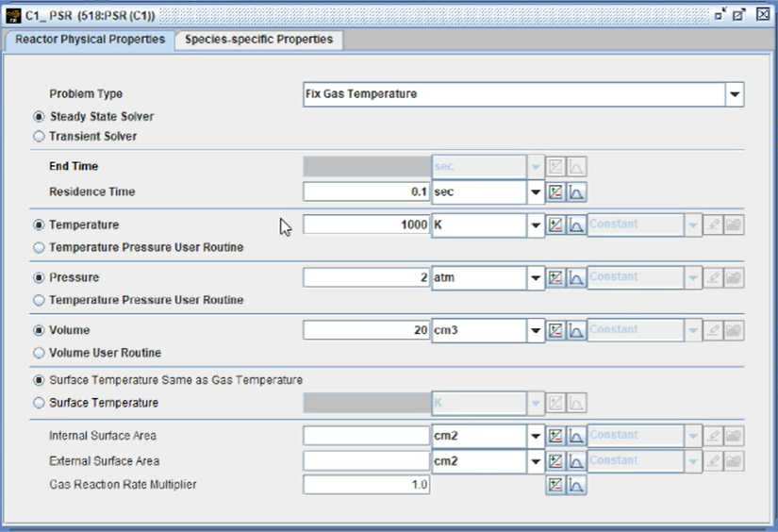
Task: Open profile curve icon for Volume
Action: coord(576,330)
